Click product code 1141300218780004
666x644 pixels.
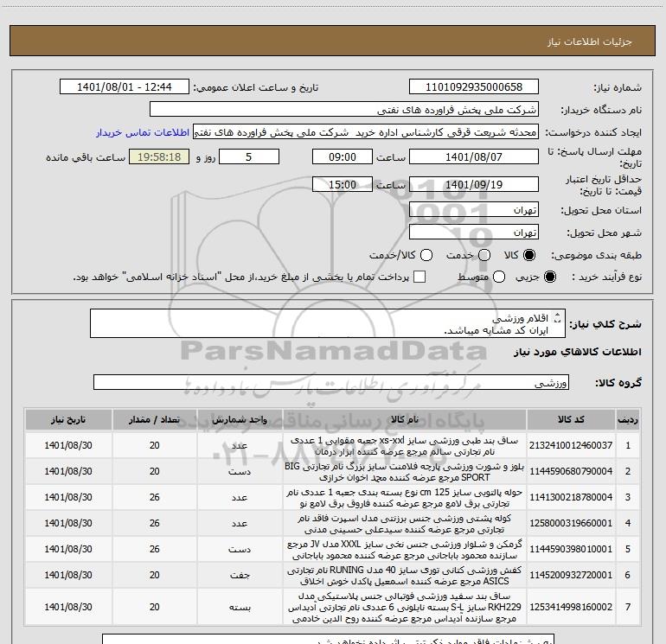[x=571, y=497]
